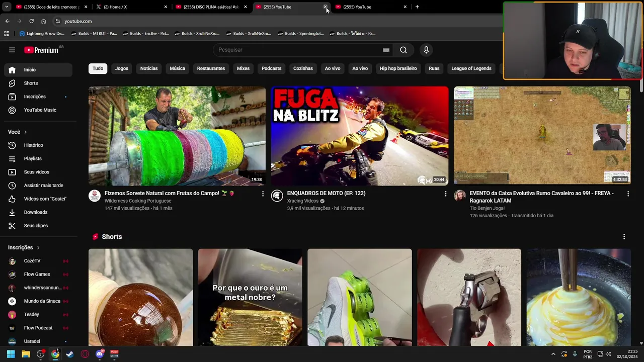Select the Música filter chip

(x=177, y=68)
